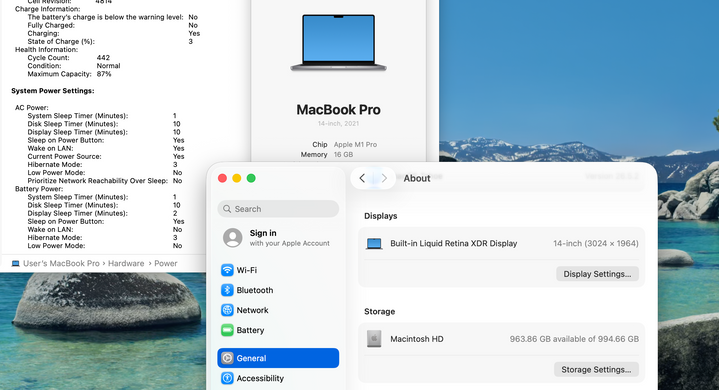Click the Storage section heading

tap(379, 311)
